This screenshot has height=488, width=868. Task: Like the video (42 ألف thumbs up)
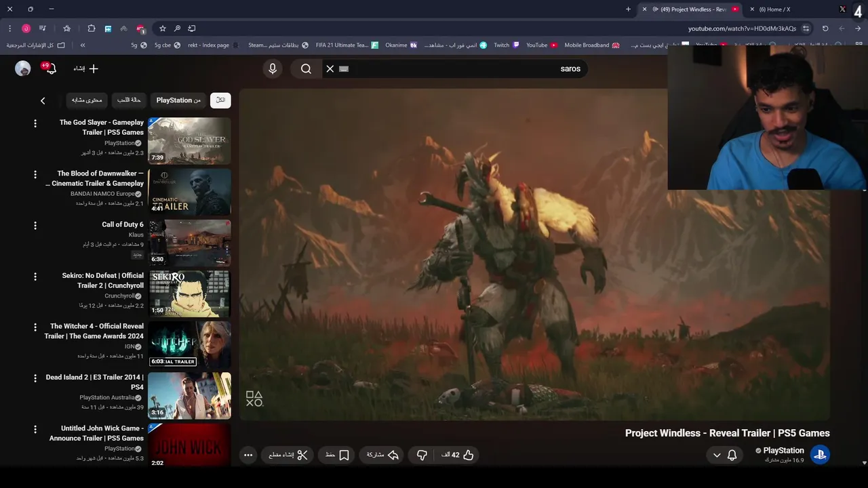pyautogui.click(x=458, y=455)
